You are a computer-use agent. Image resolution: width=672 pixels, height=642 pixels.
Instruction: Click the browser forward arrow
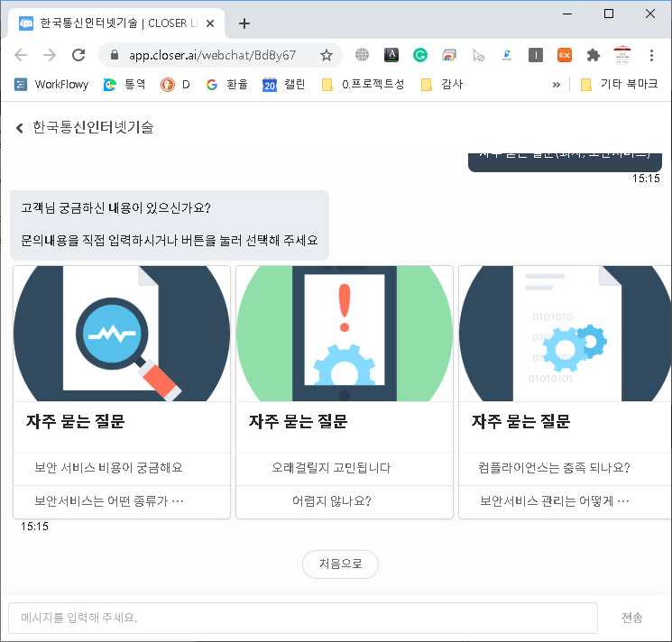coord(50,55)
